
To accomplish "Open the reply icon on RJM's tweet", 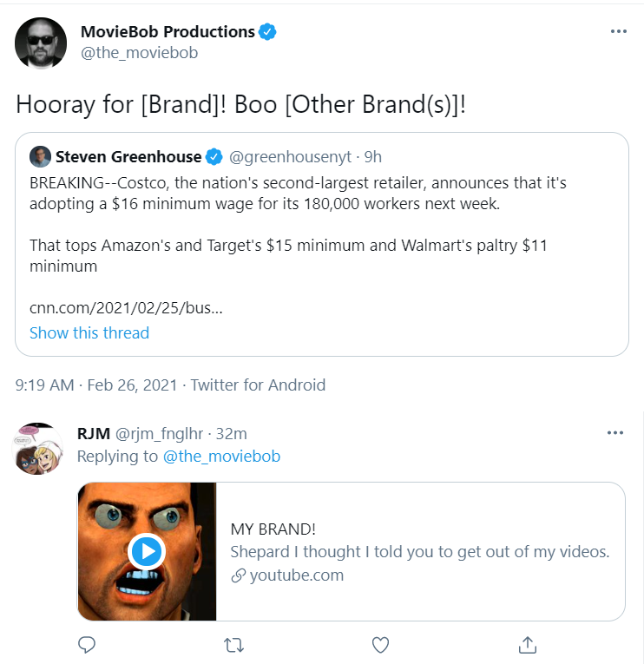I will point(87,645).
